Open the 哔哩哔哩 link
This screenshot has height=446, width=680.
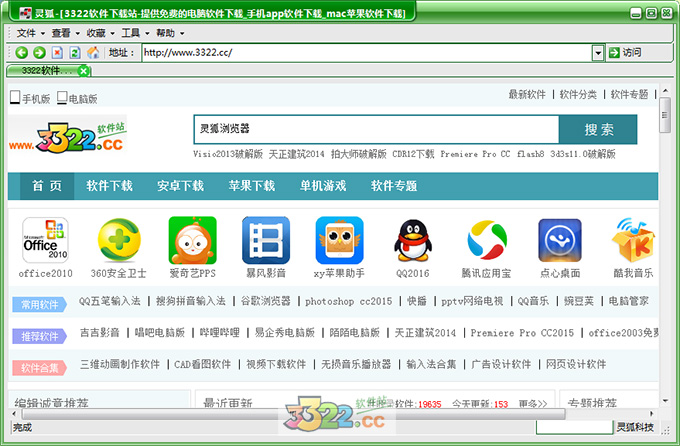tap(219, 333)
